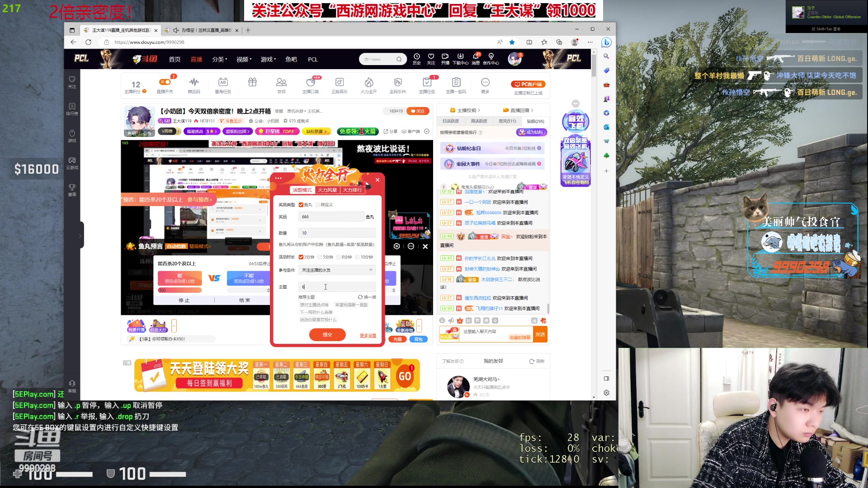The image size is (868, 488).
Task: Switch to 火力排行 tab
Action: (x=352, y=190)
